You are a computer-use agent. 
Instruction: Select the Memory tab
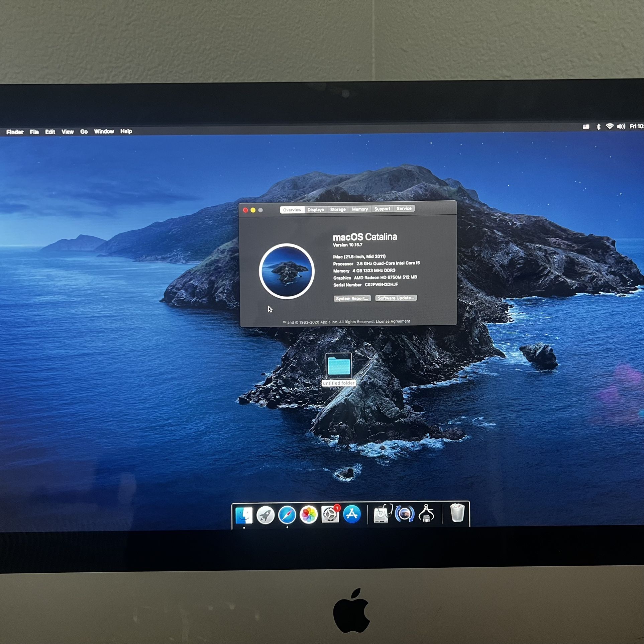click(x=360, y=209)
